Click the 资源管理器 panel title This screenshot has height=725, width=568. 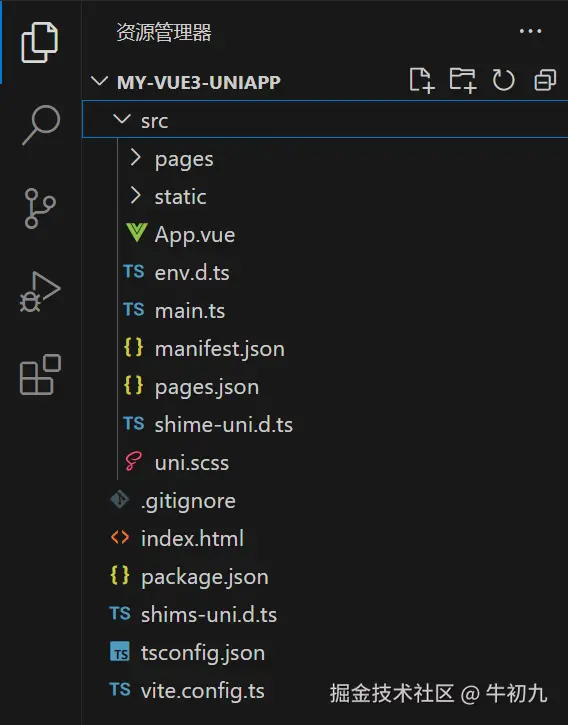pos(164,32)
